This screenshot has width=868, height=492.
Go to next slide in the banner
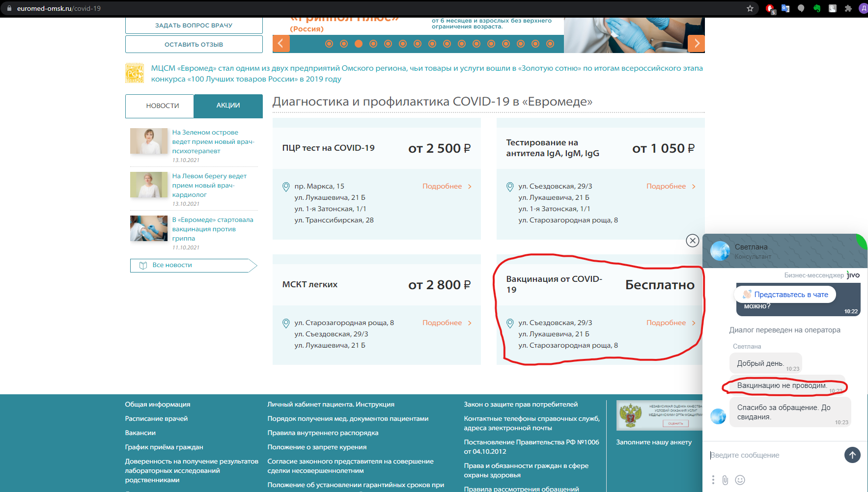click(x=697, y=44)
